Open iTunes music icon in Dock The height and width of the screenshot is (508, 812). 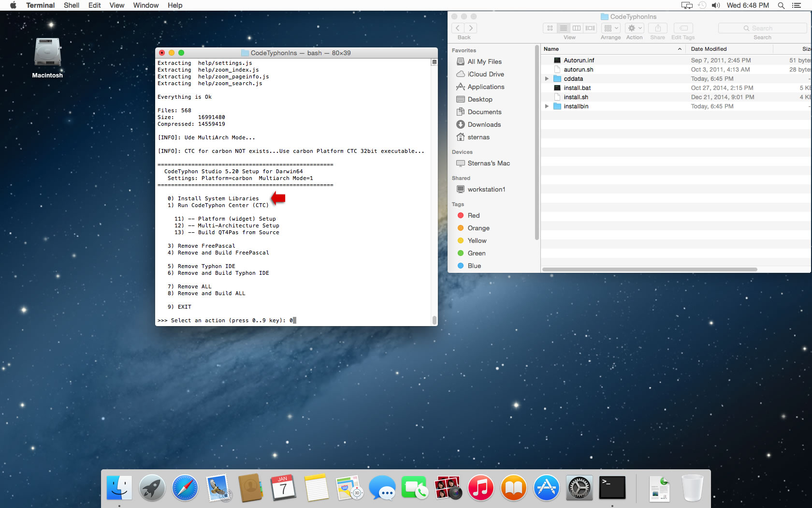click(480, 487)
